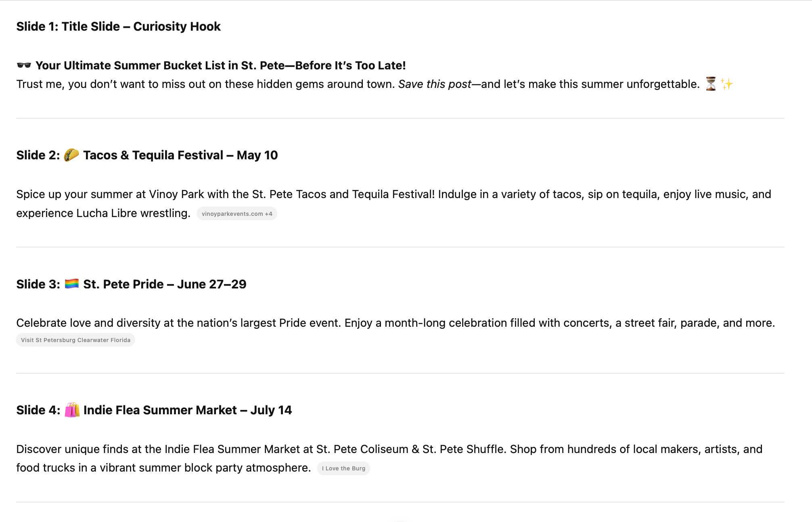
Task: Click the hourglass emoji after unforgettable
Action: [711, 84]
